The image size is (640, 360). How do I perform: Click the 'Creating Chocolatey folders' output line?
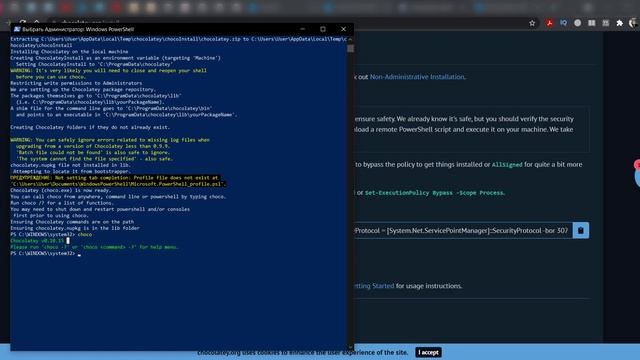point(90,127)
